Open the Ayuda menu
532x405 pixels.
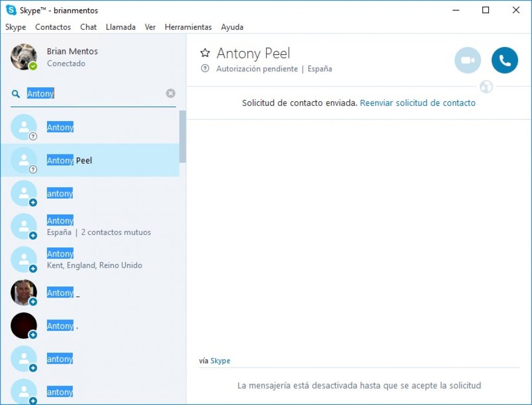click(x=232, y=27)
